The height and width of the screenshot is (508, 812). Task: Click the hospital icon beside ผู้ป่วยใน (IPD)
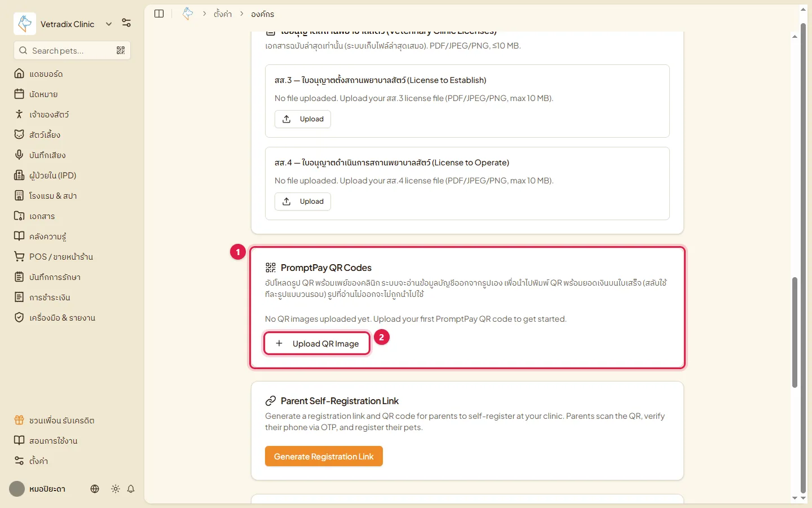(x=19, y=175)
